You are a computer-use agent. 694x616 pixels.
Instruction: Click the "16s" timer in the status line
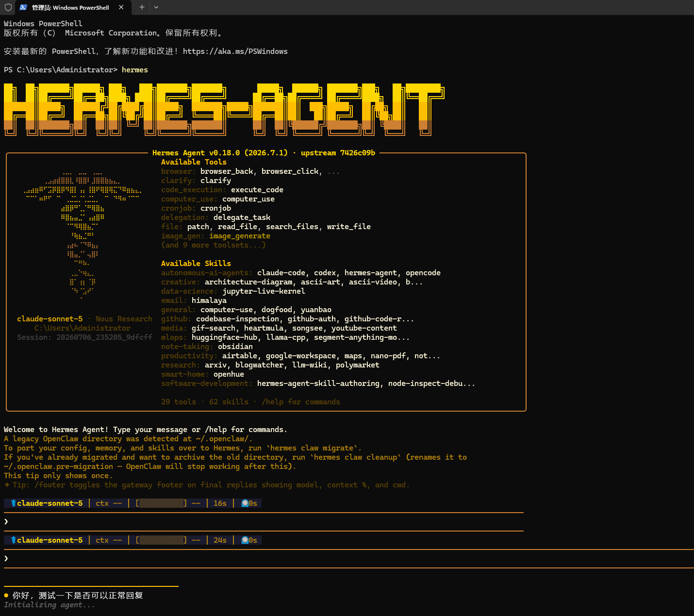220,503
